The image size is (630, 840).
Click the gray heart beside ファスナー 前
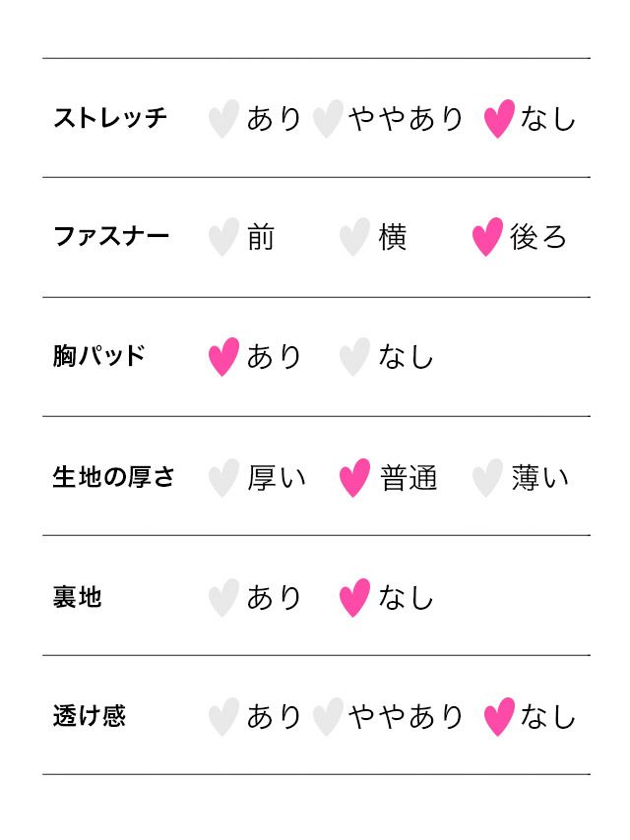tap(223, 237)
